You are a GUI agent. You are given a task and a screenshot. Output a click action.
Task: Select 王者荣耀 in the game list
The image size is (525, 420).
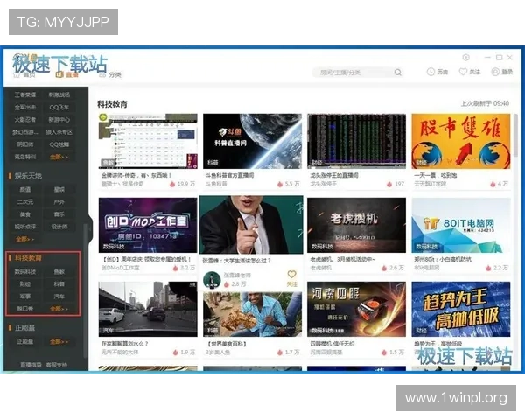tap(25, 94)
